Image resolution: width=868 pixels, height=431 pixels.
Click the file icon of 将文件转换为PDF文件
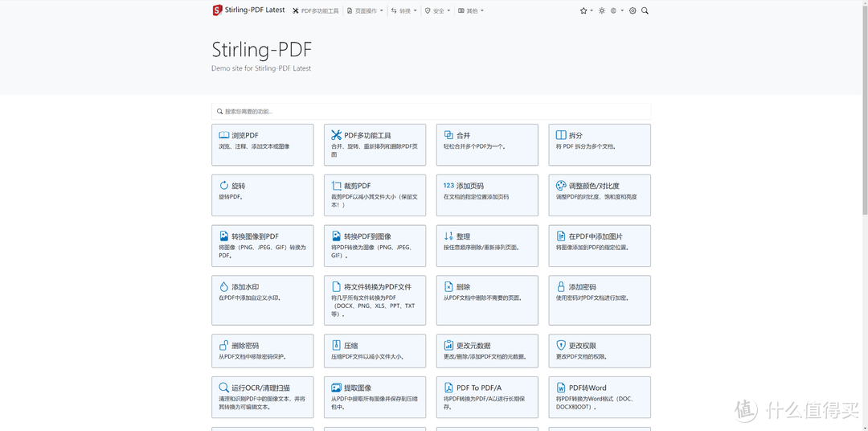[x=336, y=287]
